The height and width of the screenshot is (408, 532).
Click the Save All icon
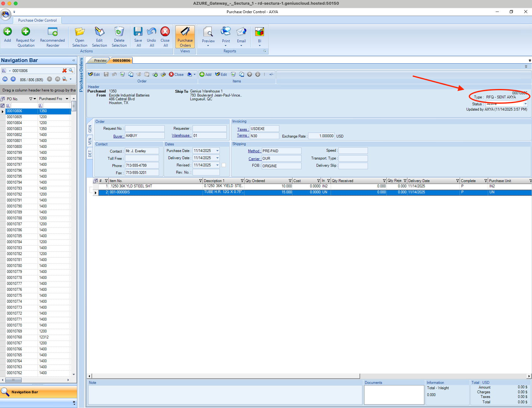point(138,32)
